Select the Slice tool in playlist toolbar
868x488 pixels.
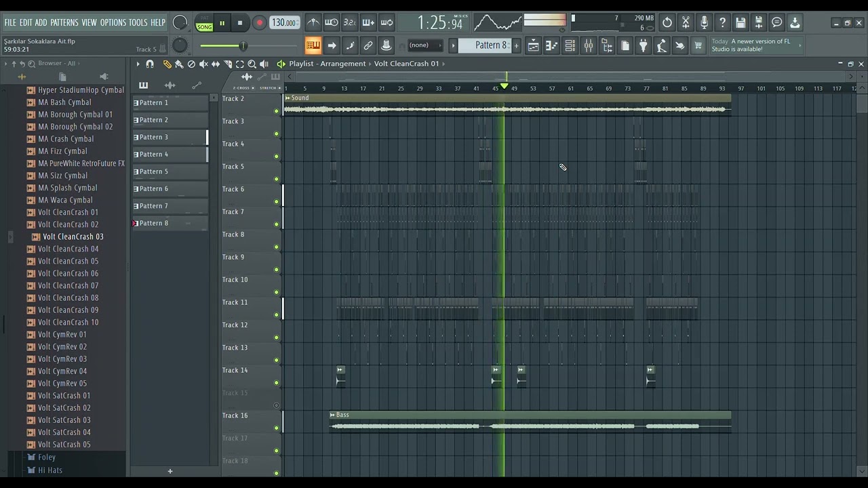tap(228, 64)
